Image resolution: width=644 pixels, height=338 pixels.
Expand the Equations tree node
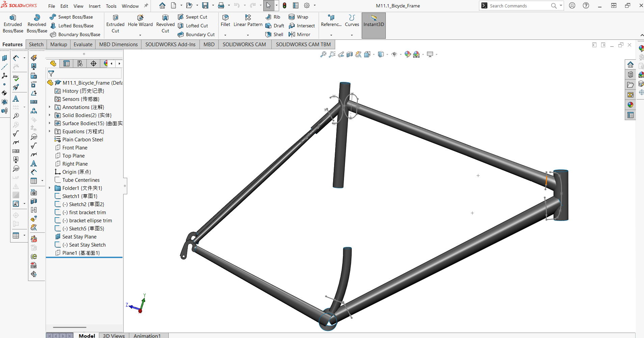[50, 131]
